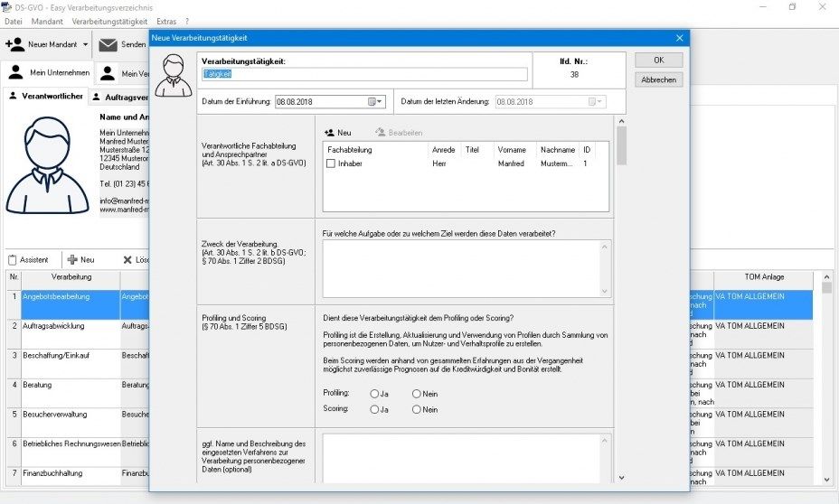The height and width of the screenshot is (504, 839).
Task: Click the Neuer Mandant add-user icon
Action: point(15,44)
